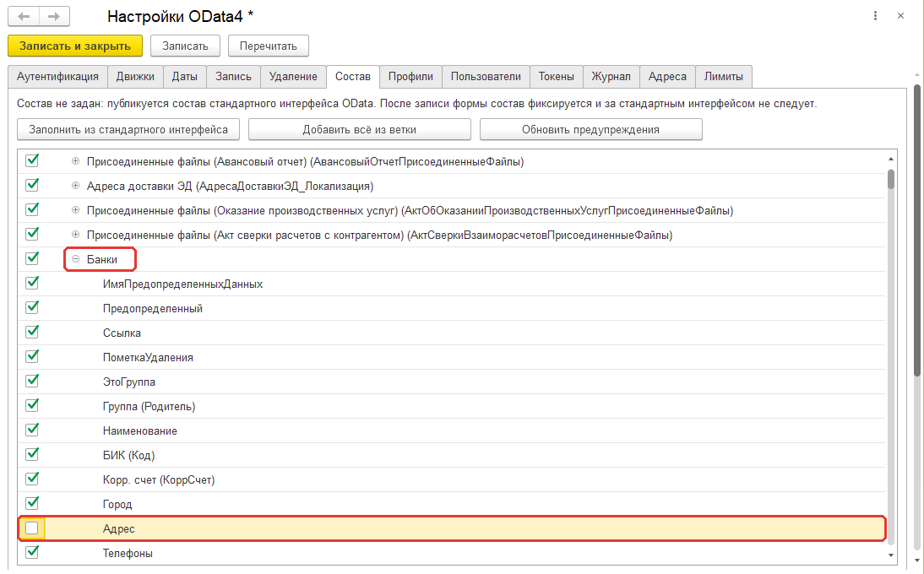Open the Журнал tab
The width and height of the screenshot is (924, 574).
(611, 77)
